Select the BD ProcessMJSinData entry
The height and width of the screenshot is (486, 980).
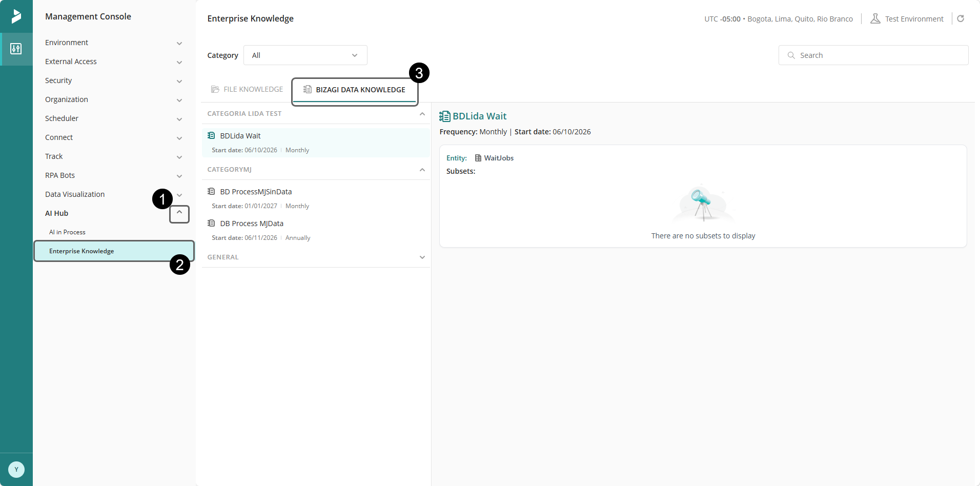316,198
